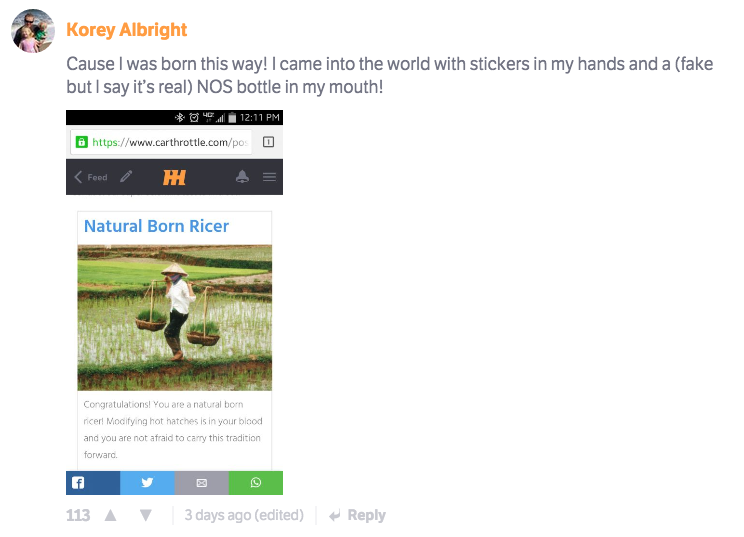This screenshot has height=537, width=744.
Task: Share result on Facebook
Action: click(93, 483)
